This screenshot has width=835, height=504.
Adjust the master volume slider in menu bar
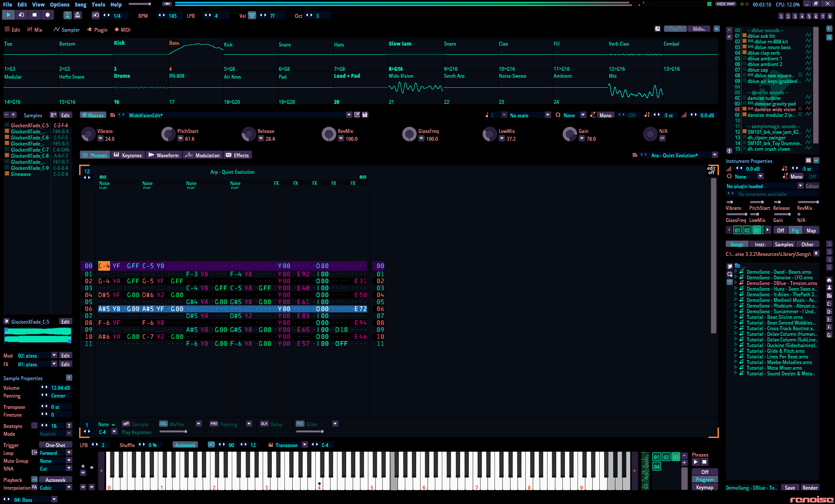pos(140,4)
